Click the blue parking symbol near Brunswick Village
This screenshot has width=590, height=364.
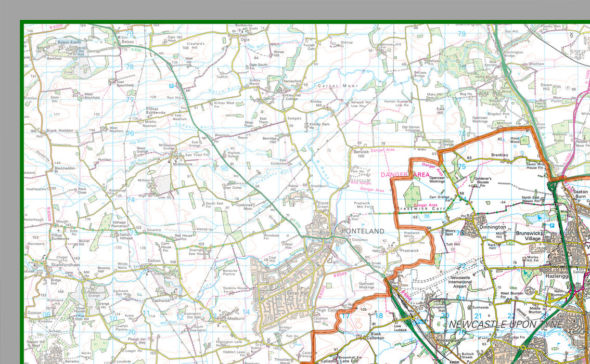[x=551, y=226]
